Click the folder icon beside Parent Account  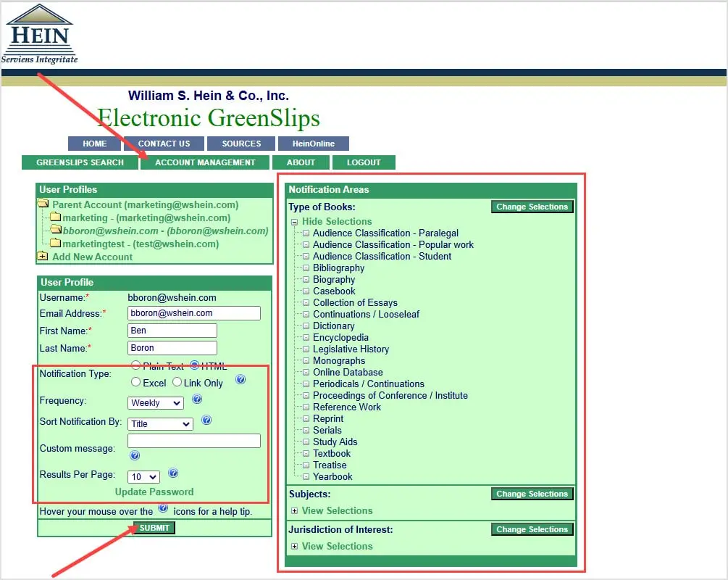[x=44, y=204]
